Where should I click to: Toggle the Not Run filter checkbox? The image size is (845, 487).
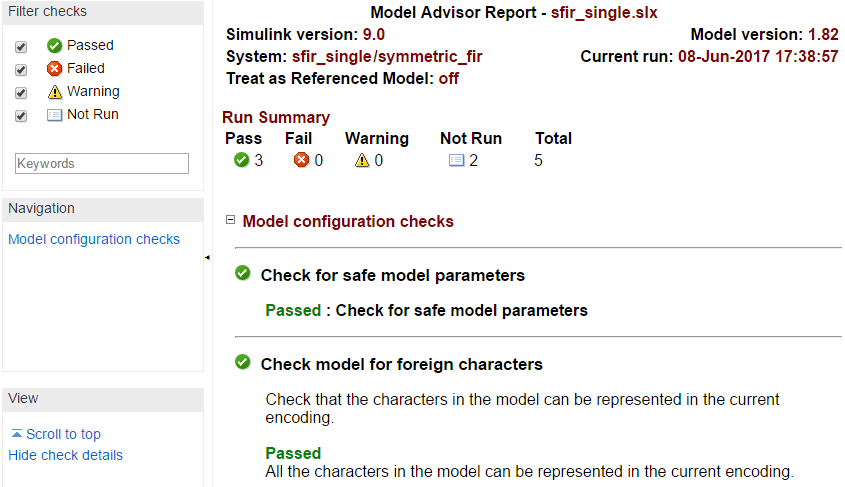21,116
